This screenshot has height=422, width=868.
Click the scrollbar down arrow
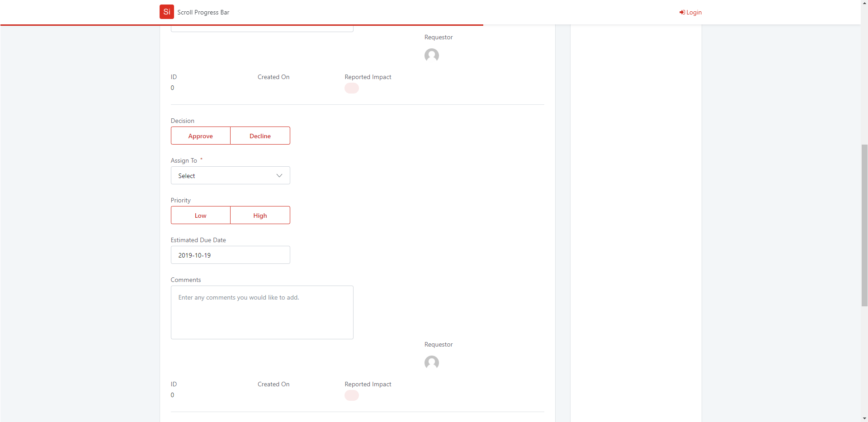864,418
